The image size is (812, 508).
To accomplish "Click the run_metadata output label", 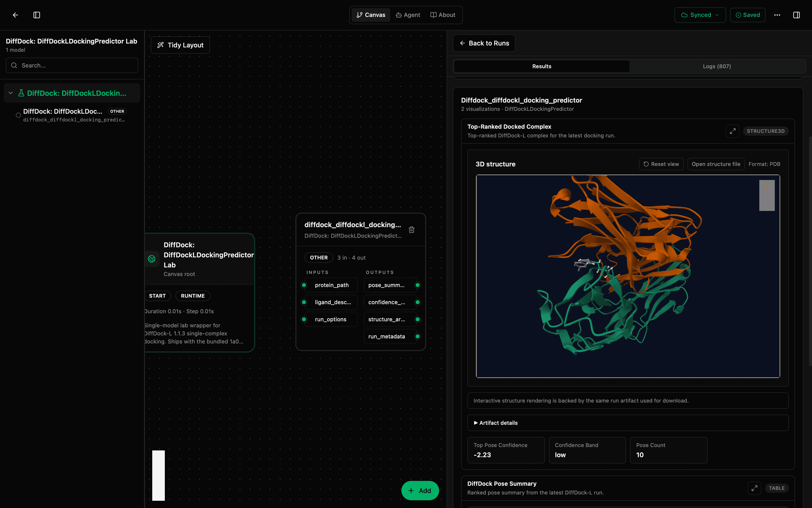I will [386, 336].
